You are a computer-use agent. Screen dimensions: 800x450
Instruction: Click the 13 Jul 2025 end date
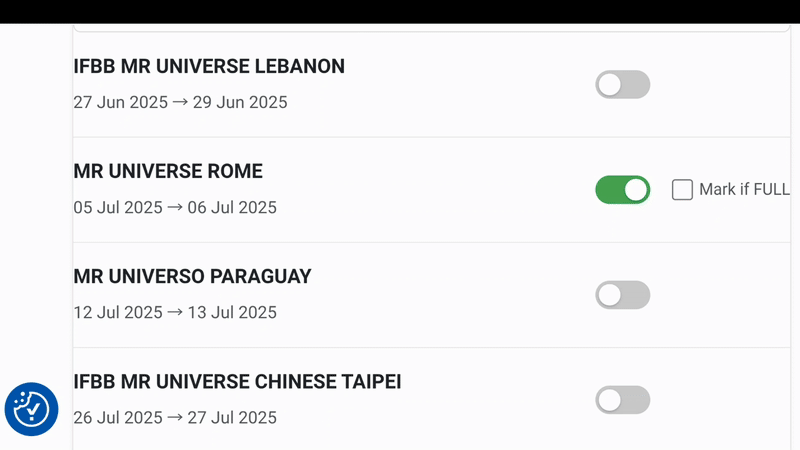tap(234, 313)
